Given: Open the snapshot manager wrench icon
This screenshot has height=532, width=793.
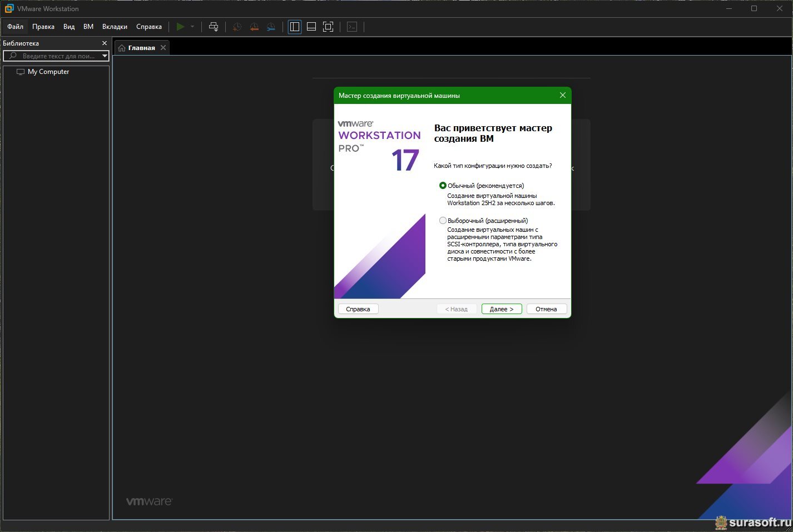Looking at the screenshot, I should click(x=271, y=27).
